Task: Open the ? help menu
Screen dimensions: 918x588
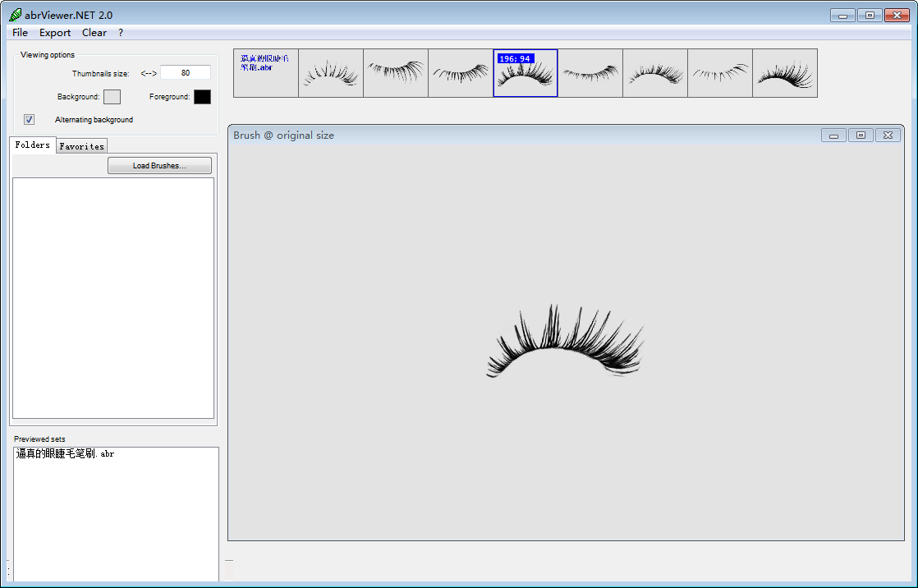Action: click(x=121, y=33)
